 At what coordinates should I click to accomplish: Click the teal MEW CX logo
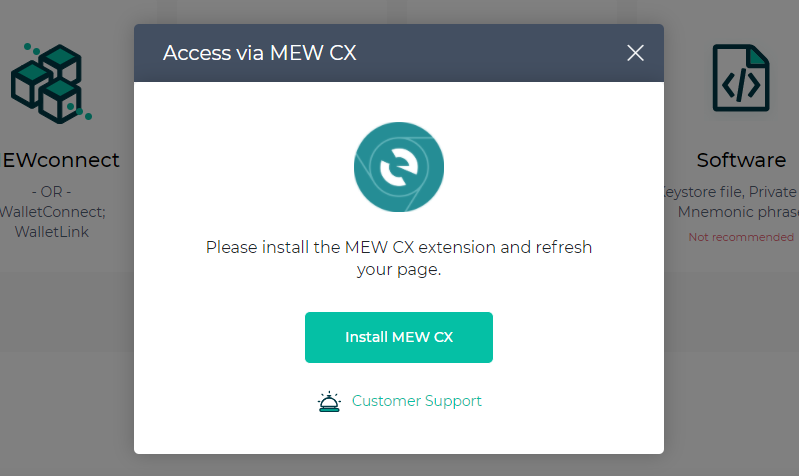click(x=399, y=167)
